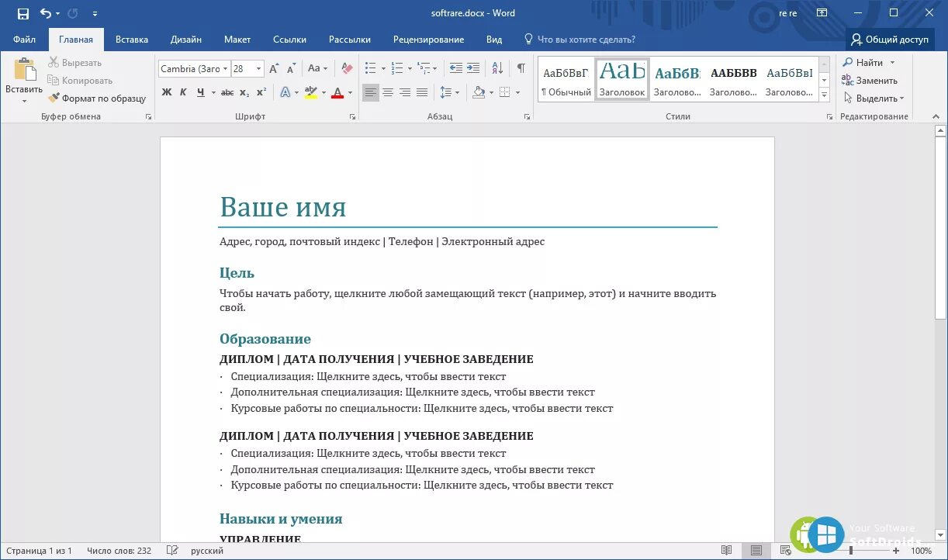Image resolution: width=948 pixels, height=560 pixels.
Task: Open Styles pane launcher in Стили group
Action: [829, 117]
